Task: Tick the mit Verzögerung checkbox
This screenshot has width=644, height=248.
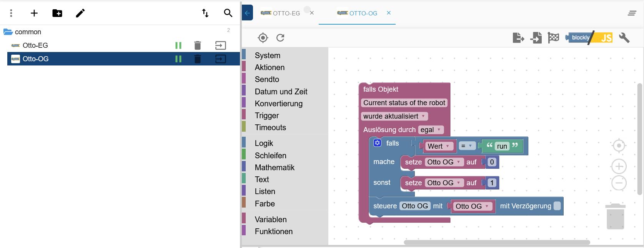Action: tap(557, 206)
